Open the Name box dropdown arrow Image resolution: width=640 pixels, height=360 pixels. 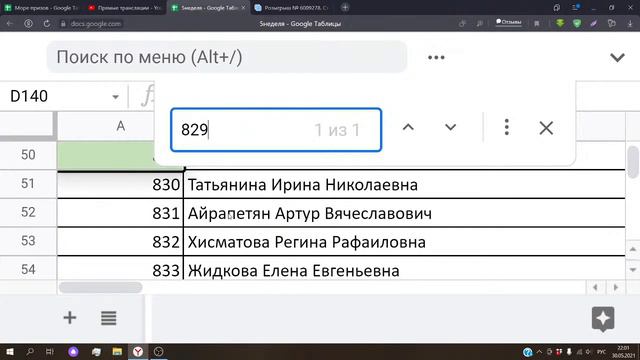pos(116,97)
